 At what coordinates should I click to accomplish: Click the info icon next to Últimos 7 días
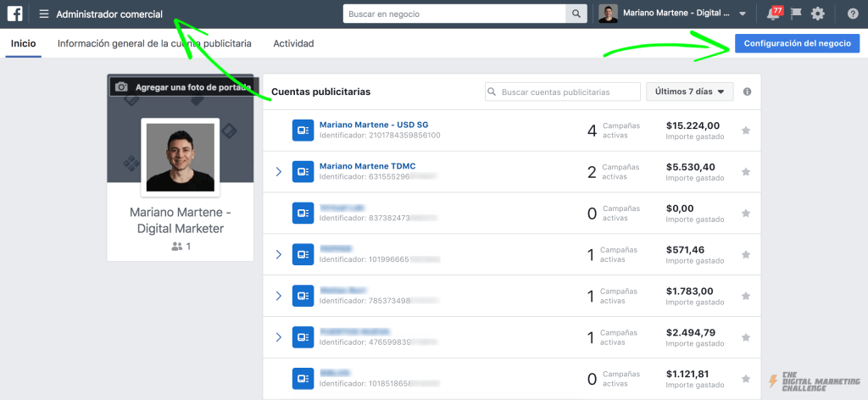(x=748, y=92)
